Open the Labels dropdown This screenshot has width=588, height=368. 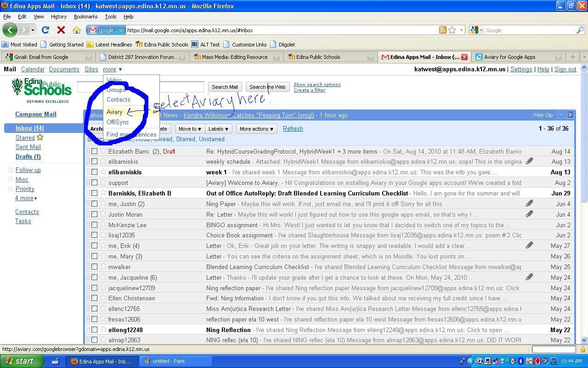tap(218, 129)
